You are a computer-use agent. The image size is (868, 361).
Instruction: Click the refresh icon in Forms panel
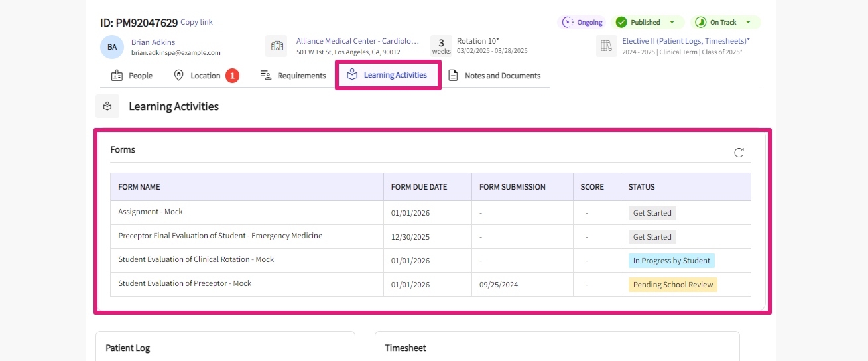pyautogui.click(x=739, y=153)
